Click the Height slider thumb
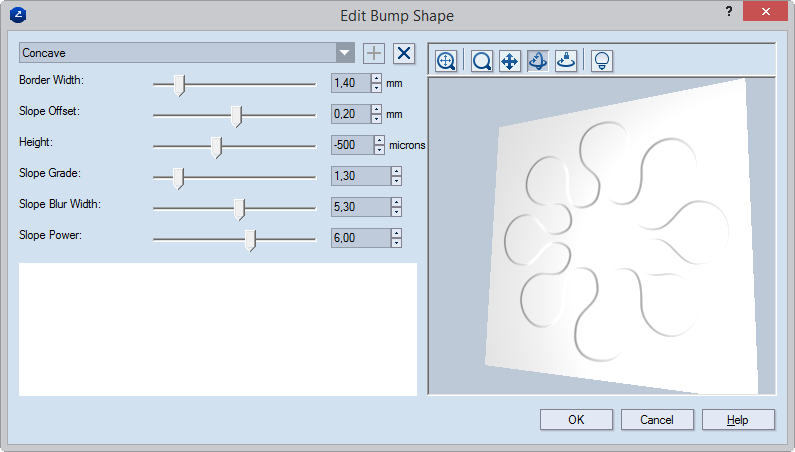This screenshot has height=452, width=795. coord(216,147)
